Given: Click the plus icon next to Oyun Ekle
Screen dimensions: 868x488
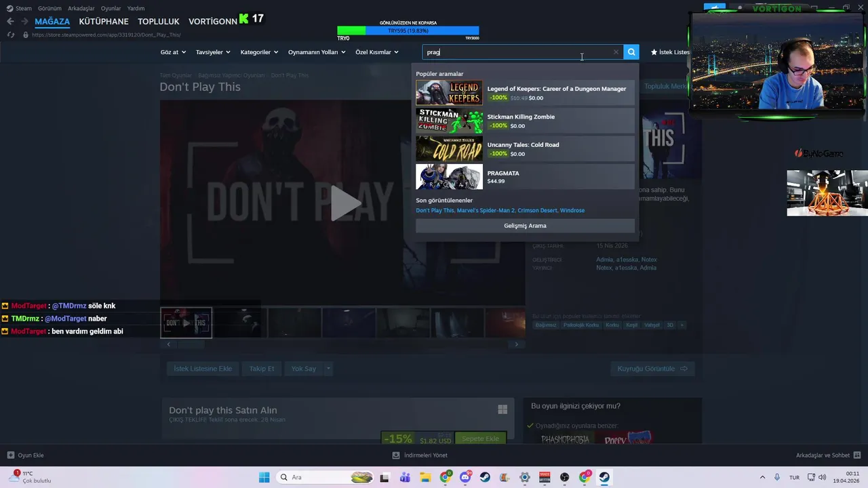Looking at the screenshot, I should click(x=10, y=455).
